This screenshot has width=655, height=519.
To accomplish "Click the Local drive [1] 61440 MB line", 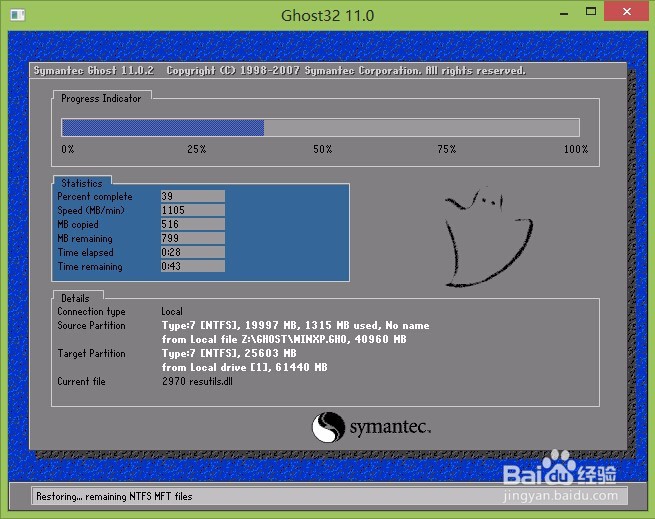I will (x=244, y=367).
